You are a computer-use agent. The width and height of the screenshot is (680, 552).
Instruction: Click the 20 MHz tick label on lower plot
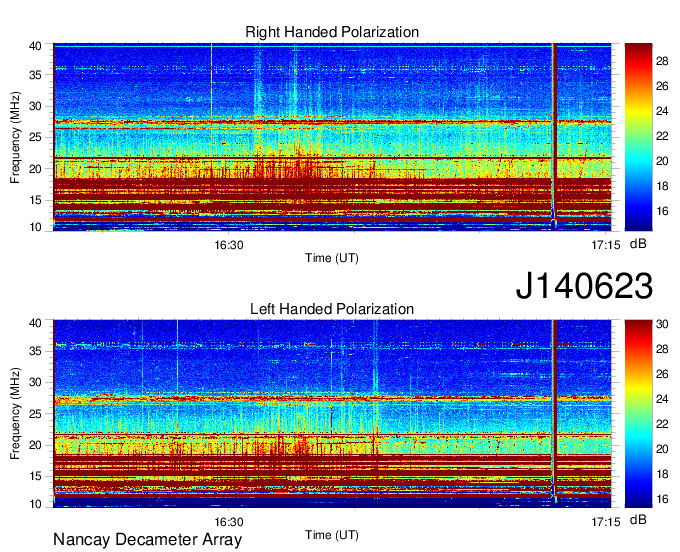(x=35, y=445)
